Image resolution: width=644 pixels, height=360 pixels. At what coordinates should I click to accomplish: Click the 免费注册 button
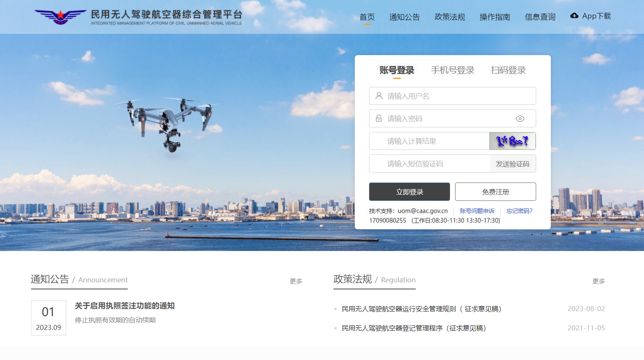[495, 192]
